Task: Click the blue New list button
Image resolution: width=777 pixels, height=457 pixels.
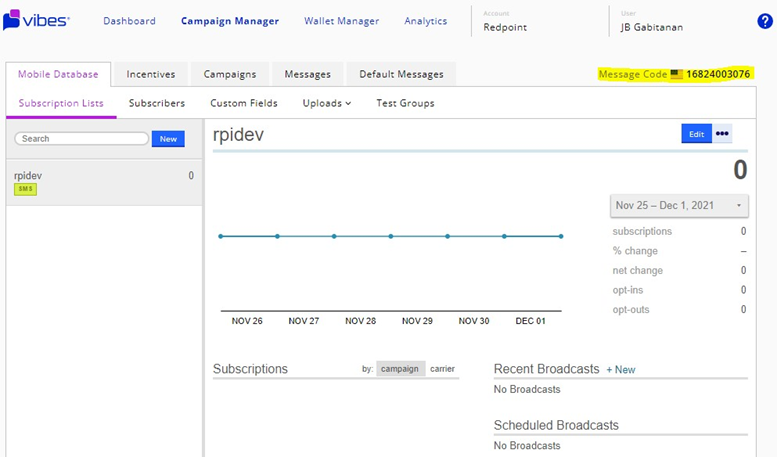Action: [168, 139]
